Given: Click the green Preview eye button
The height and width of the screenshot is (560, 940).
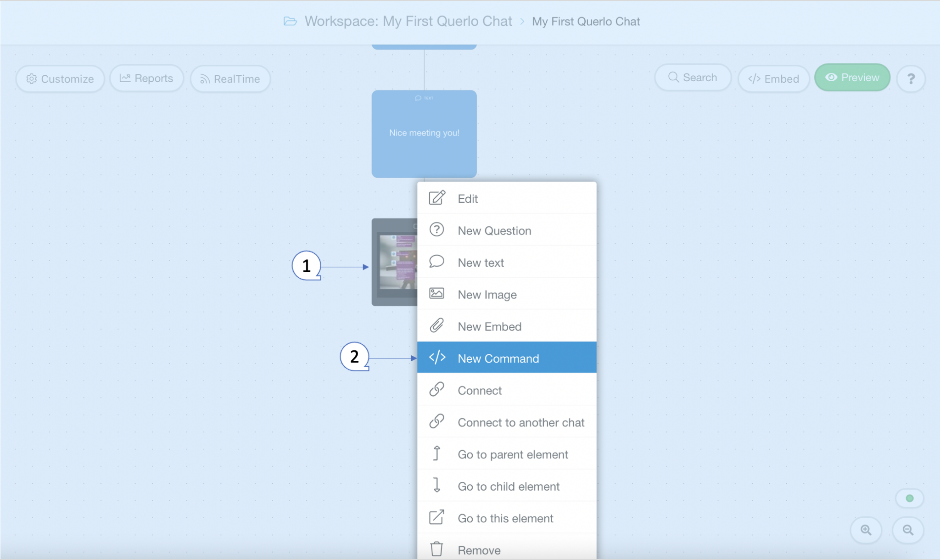Looking at the screenshot, I should pos(852,78).
